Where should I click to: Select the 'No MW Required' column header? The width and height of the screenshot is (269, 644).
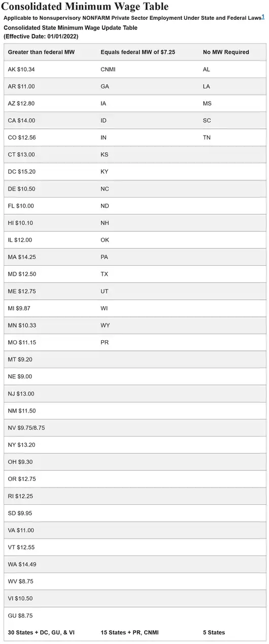(226, 52)
